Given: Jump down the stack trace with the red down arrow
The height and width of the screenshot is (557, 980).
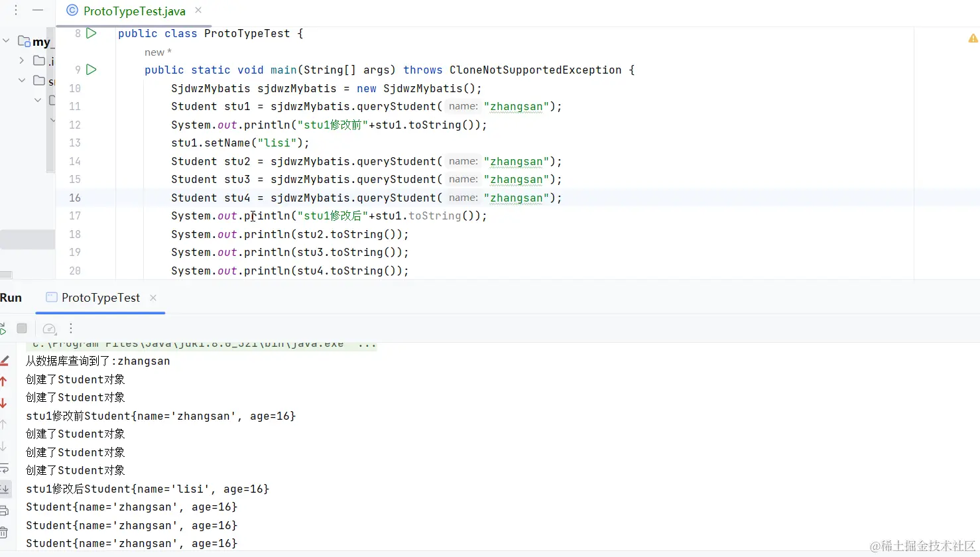Looking at the screenshot, I should (4, 403).
